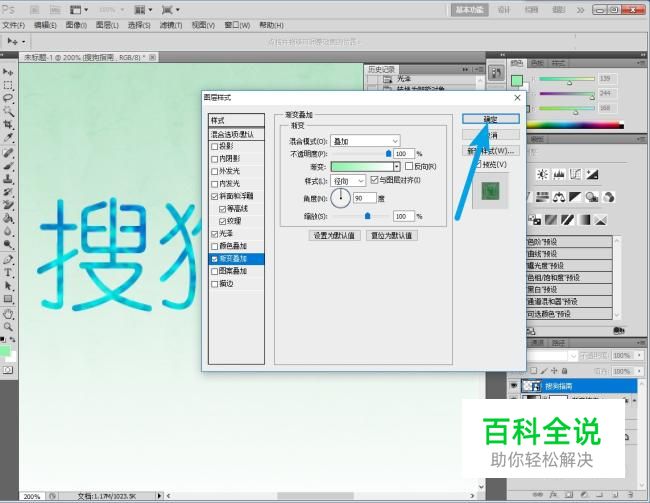This screenshot has height=503, width=650.
Task: Open the Layers panel opacity arrow
Action: tap(640, 356)
